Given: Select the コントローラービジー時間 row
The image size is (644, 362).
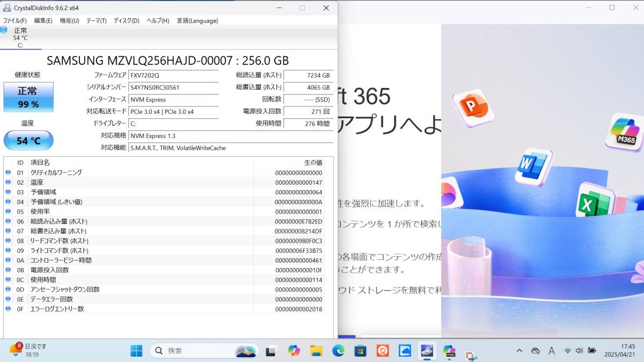Looking at the screenshot, I should (164, 260).
